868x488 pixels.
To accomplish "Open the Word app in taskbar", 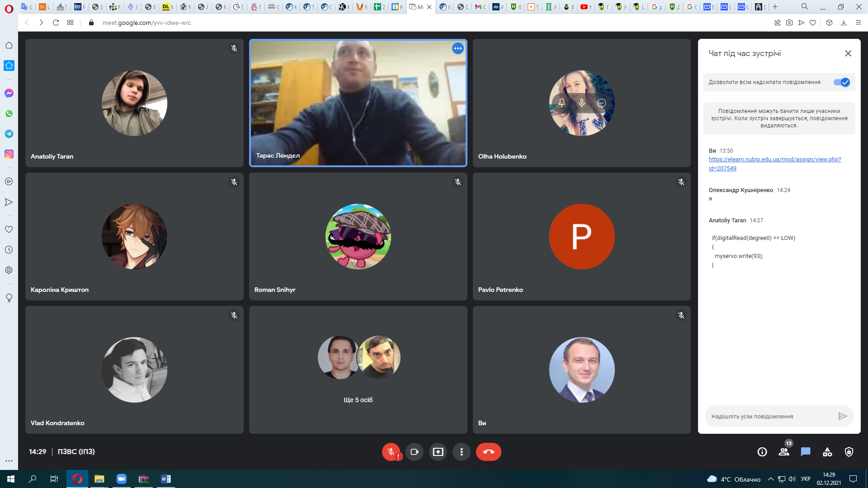I will point(165,479).
